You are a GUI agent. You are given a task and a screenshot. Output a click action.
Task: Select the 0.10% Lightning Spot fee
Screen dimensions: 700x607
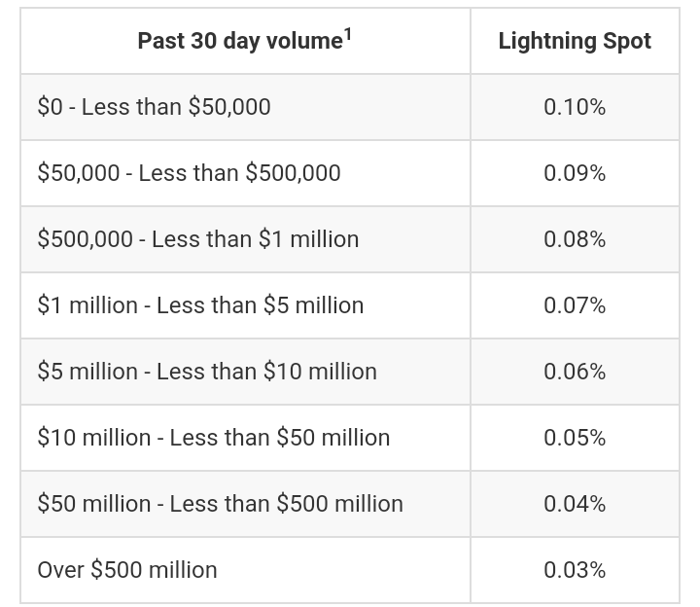[x=575, y=107]
